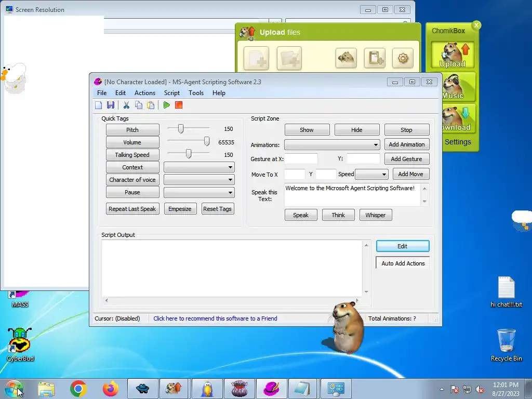Click the Talking Speed button
The width and height of the screenshot is (532, 399).
click(x=132, y=155)
